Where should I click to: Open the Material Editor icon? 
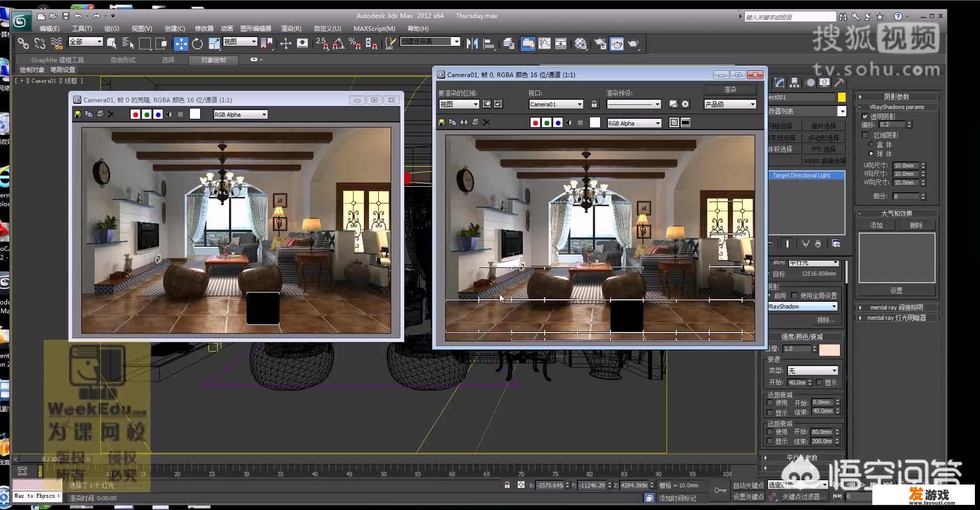tap(580, 44)
